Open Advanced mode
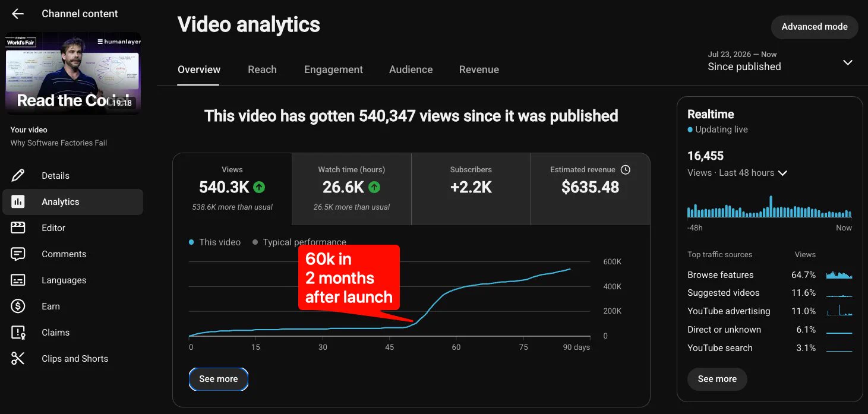The height and width of the screenshot is (414, 868). 815,27
